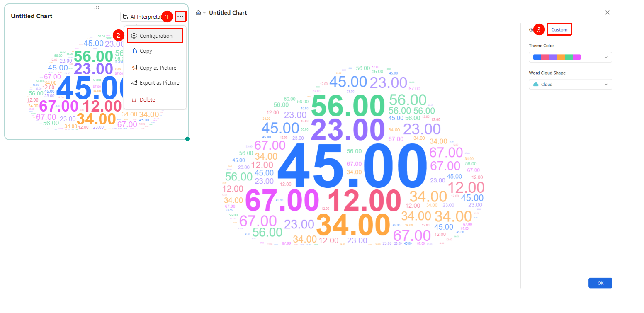Click the teal handle dot at chart card corner
The image size is (644, 313).
[x=187, y=139]
